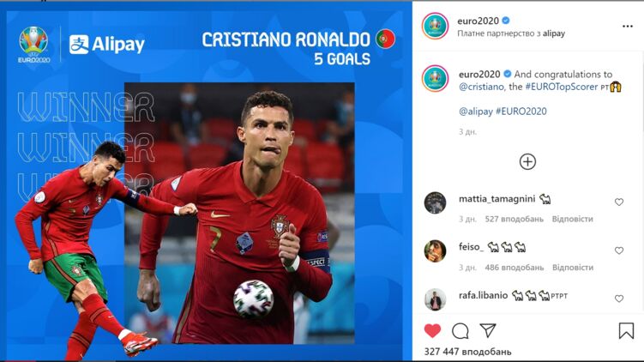Share the post via paper plane icon
Viewport: 644px width, 362px height.
488,330
